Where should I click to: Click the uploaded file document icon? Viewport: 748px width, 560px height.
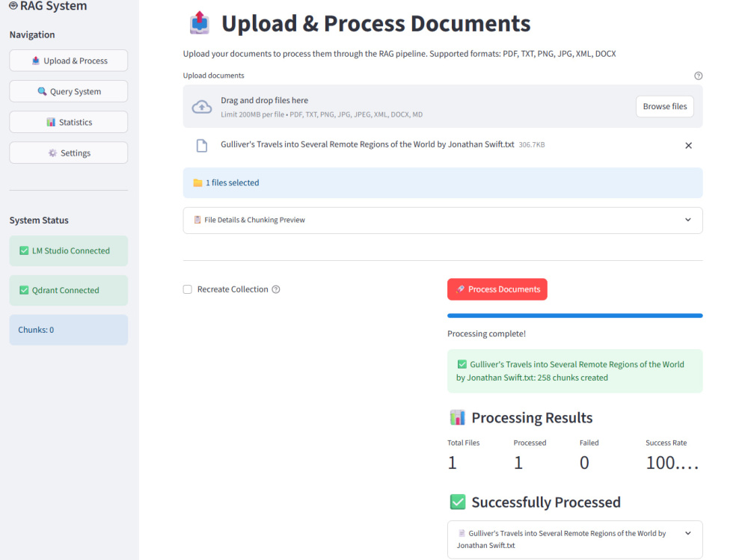click(202, 146)
